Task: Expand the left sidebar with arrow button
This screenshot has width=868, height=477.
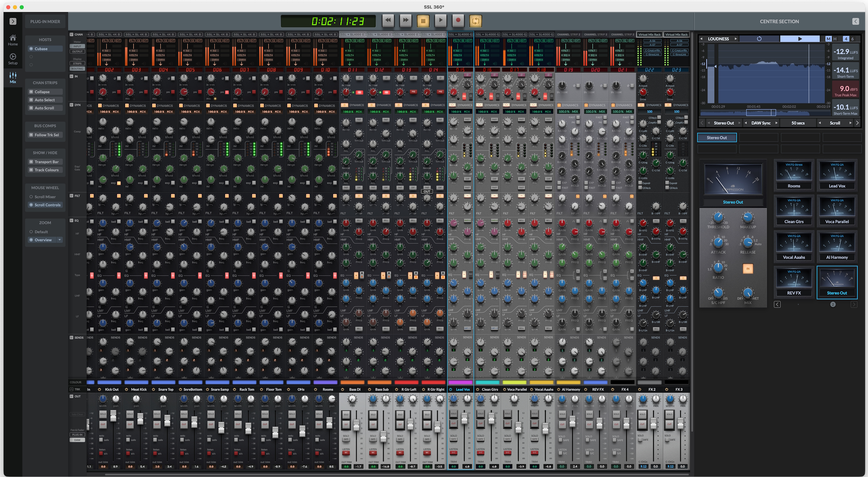Action: click(x=13, y=22)
